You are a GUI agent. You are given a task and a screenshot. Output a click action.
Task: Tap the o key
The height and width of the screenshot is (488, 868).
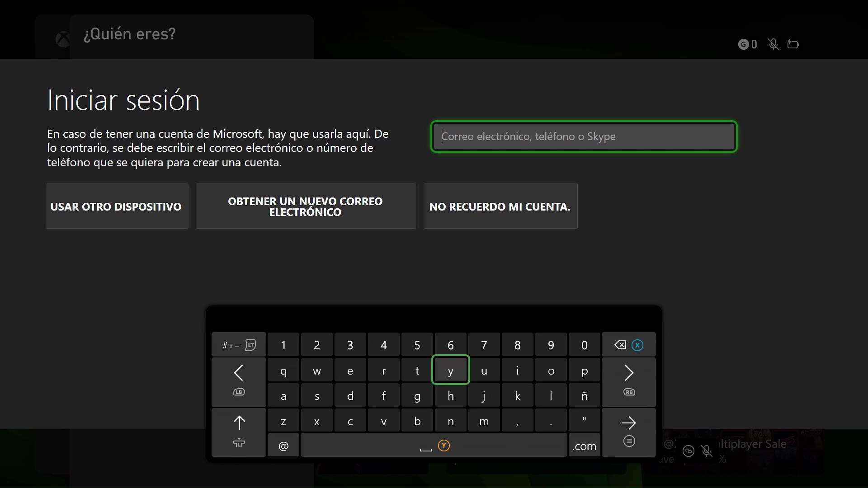[x=551, y=371]
